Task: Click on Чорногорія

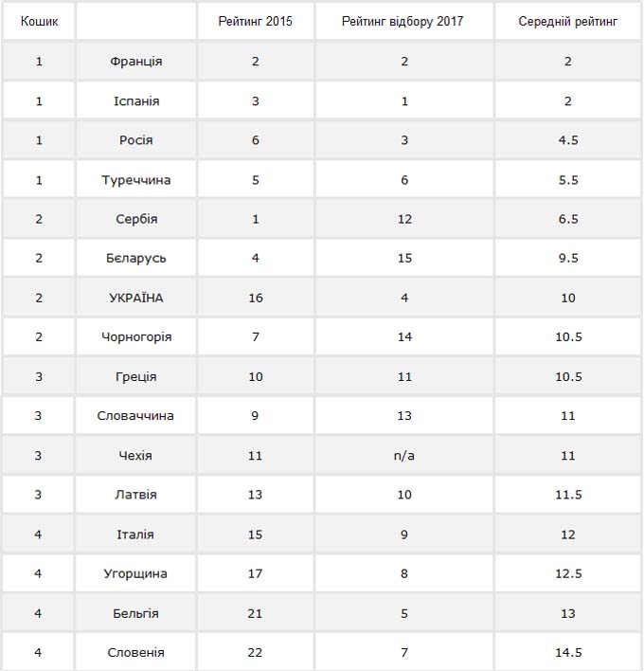Action: click(x=136, y=337)
